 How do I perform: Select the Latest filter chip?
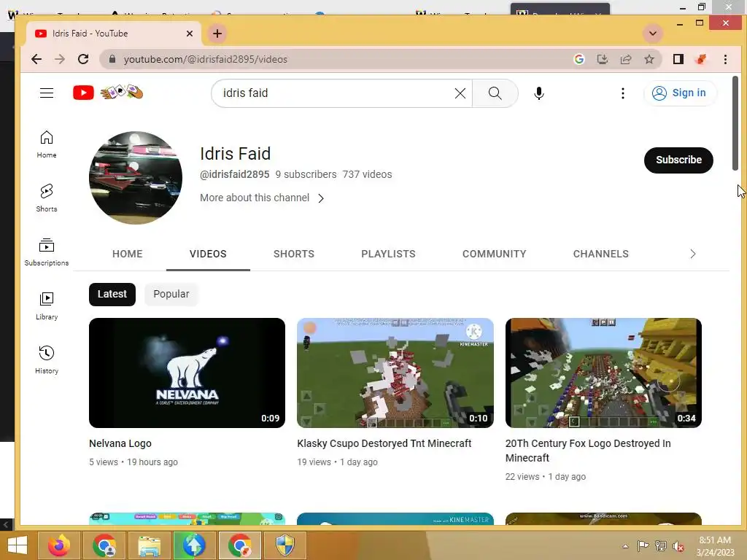[112, 295]
